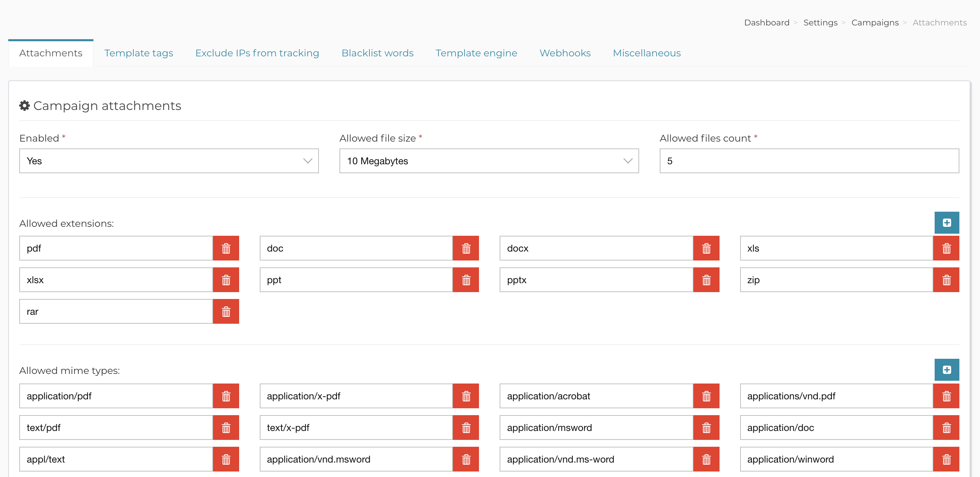The height and width of the screenshot is (477, 980).
Task: Edit the application/msword mime field
Action: click(596, 427)
